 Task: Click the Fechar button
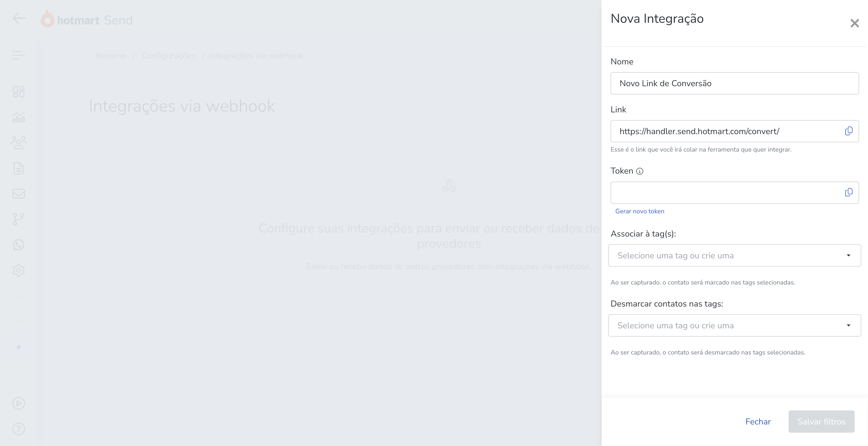(x=758, y=421)
